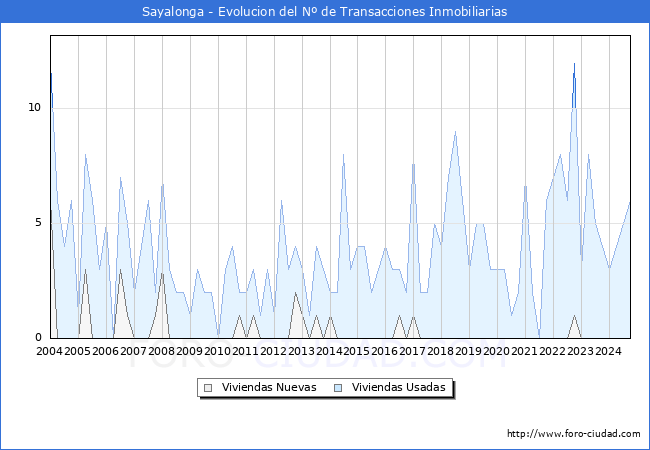
Task: Click the 2012 x-axis label
Action: 273,351
